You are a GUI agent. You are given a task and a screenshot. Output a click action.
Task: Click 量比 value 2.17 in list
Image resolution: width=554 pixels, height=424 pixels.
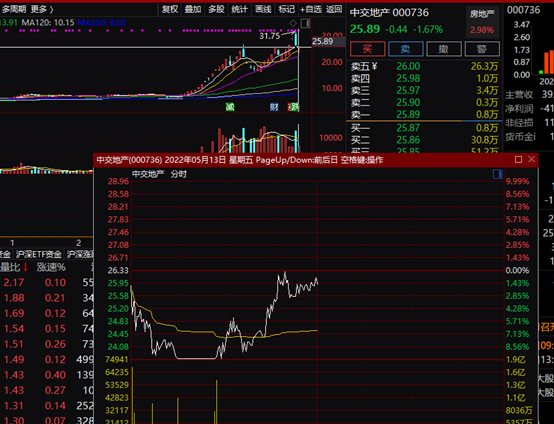point(14,282)
